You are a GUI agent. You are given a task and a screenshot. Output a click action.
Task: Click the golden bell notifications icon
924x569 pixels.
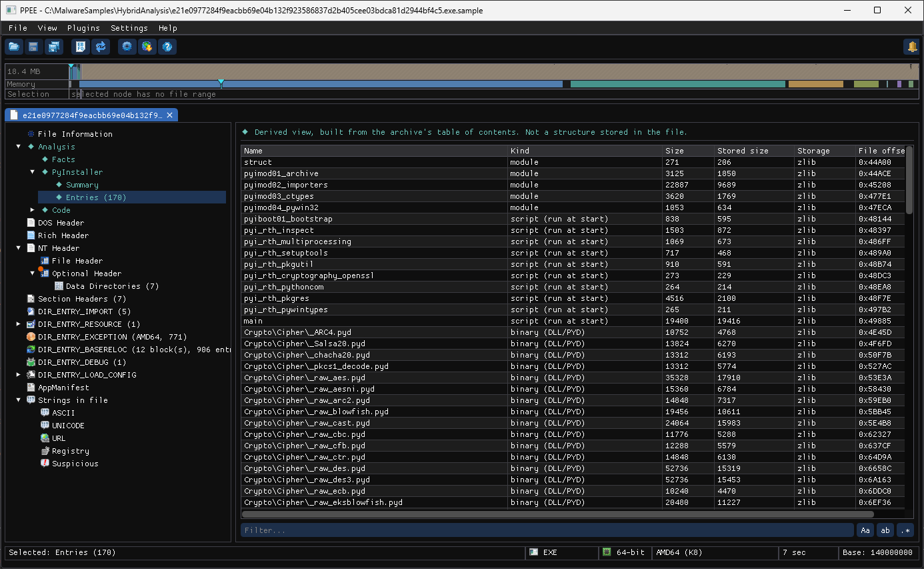[x=911, y=47]
